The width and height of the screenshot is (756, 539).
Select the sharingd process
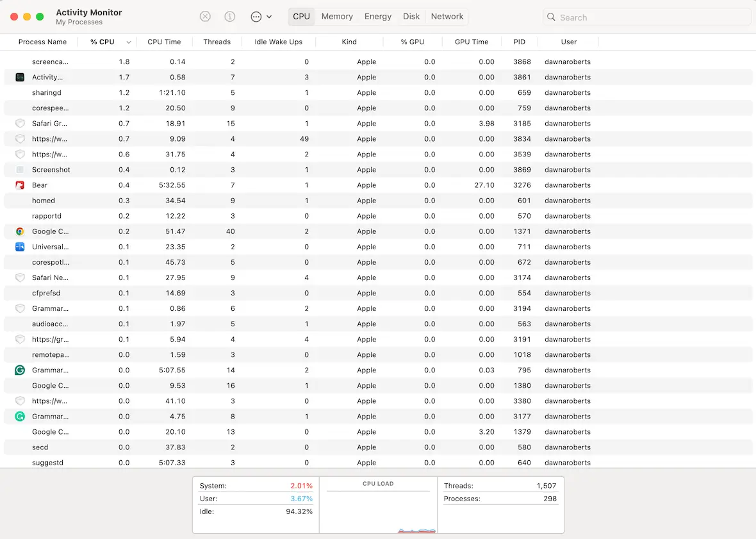[x=378, y=92]
